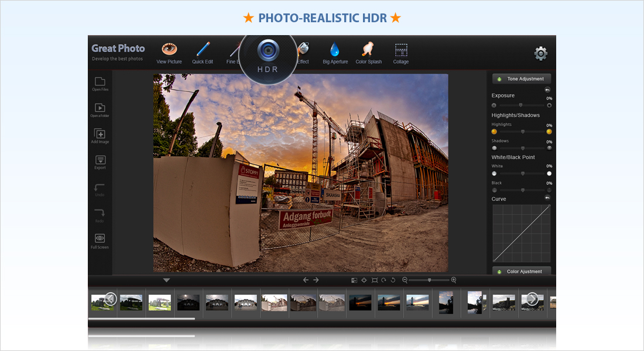Zoom out with the minus magnifier
Image resolution: width=644 pixels, height=351 pixels.
405,280
